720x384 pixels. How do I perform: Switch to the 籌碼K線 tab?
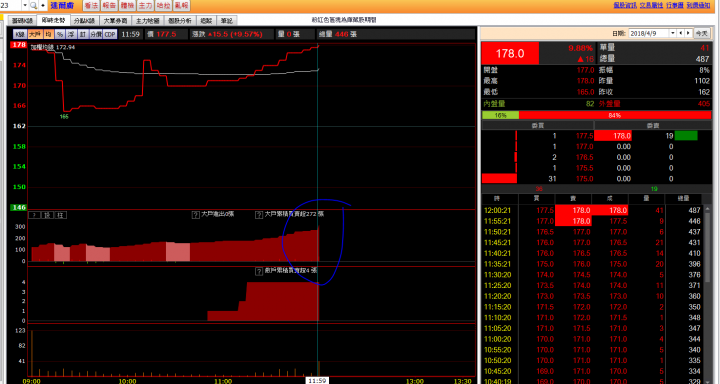tap(22, 21)
